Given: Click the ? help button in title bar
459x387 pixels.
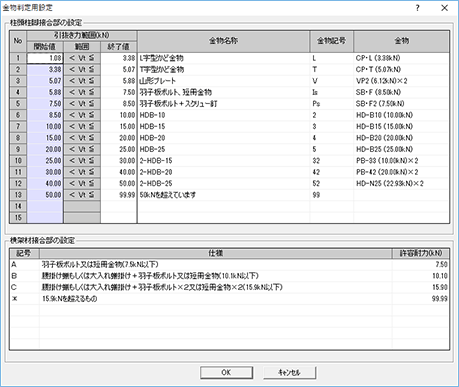Looking at the screenshot, I should 418,8.
